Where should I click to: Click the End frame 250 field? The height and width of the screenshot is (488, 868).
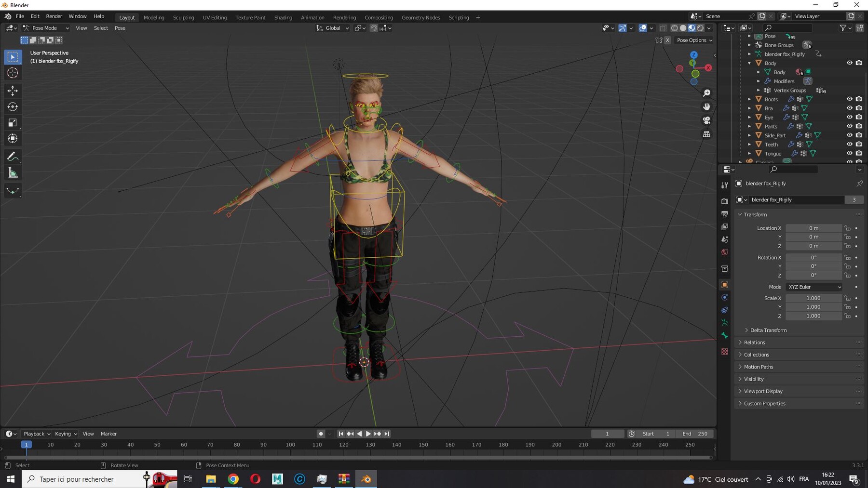point(695,434)
